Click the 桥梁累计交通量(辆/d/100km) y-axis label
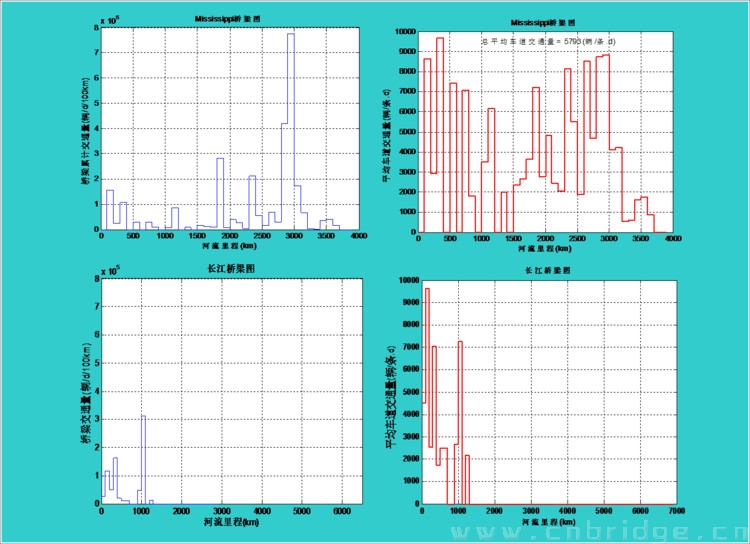This screenshot has width=750, height=544. click(x=86, y=131)
